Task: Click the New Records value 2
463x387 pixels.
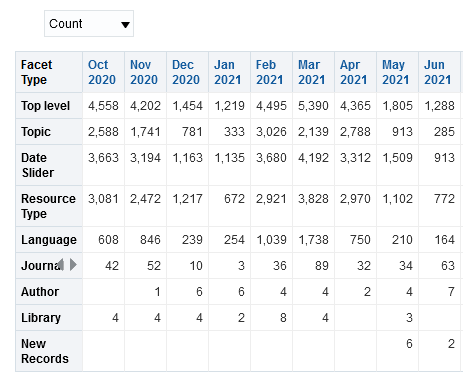Action: point(451,344)
